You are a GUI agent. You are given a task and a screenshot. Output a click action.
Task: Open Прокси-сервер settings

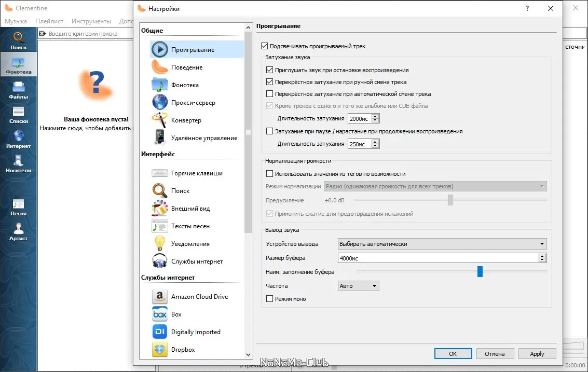(197, 102)
